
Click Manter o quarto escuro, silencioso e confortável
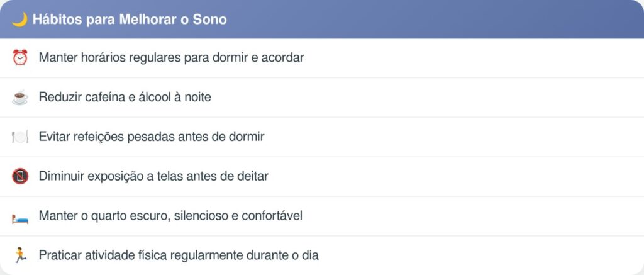point(170,216)
